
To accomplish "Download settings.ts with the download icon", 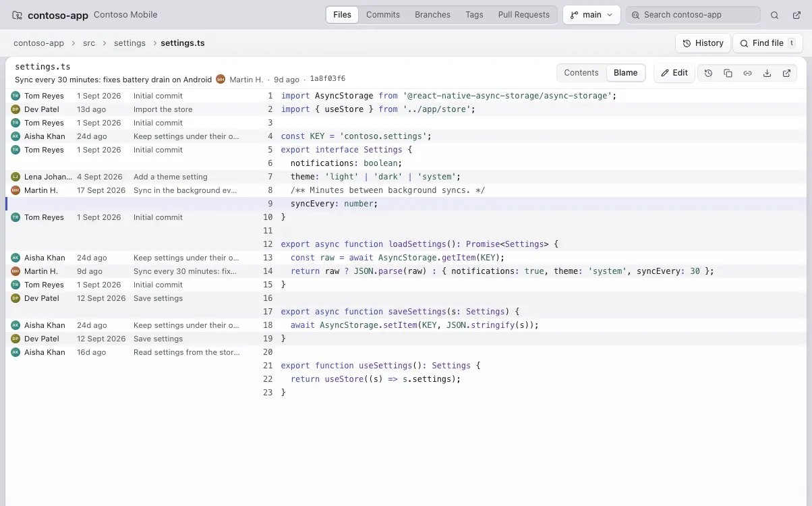I will [x=767, y=73].
